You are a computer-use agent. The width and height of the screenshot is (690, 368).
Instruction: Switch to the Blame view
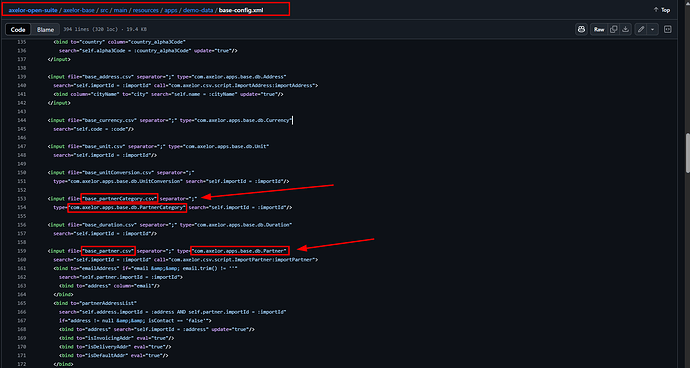point(45,29)
